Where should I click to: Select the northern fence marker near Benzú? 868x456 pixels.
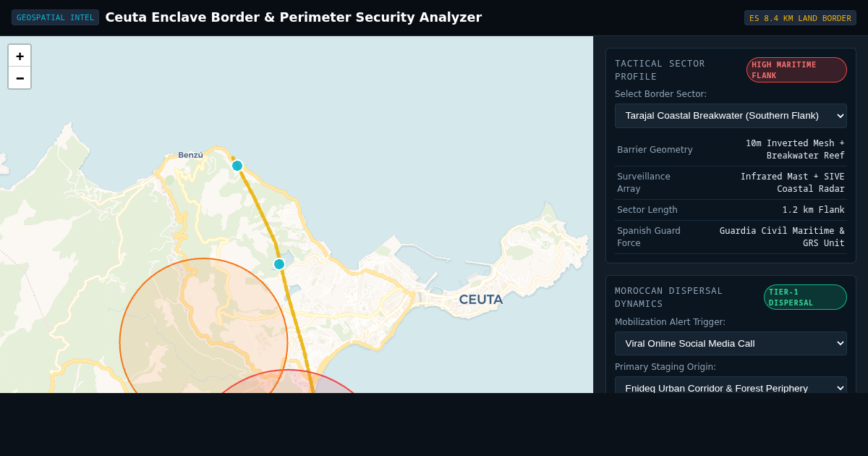click(x=237, y=166)
